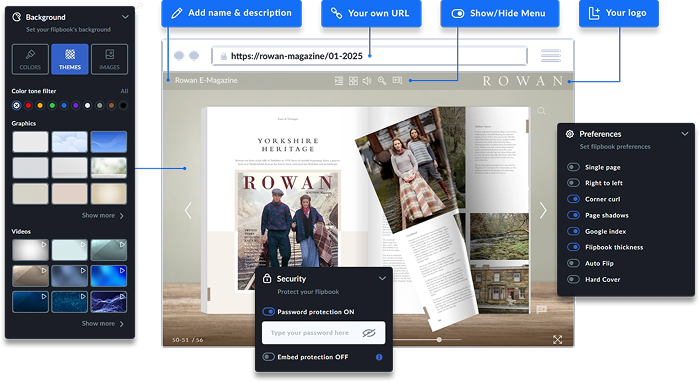Screen dimensions: 700x382
Task: Collapse the Security panel chevron
Action: click(x=382, y=278)
